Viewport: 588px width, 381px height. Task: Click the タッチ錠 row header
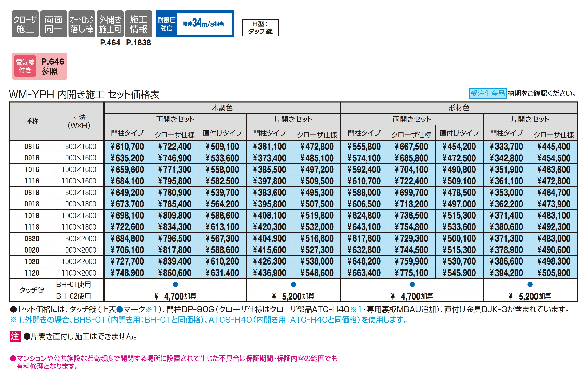pos(32,290)
